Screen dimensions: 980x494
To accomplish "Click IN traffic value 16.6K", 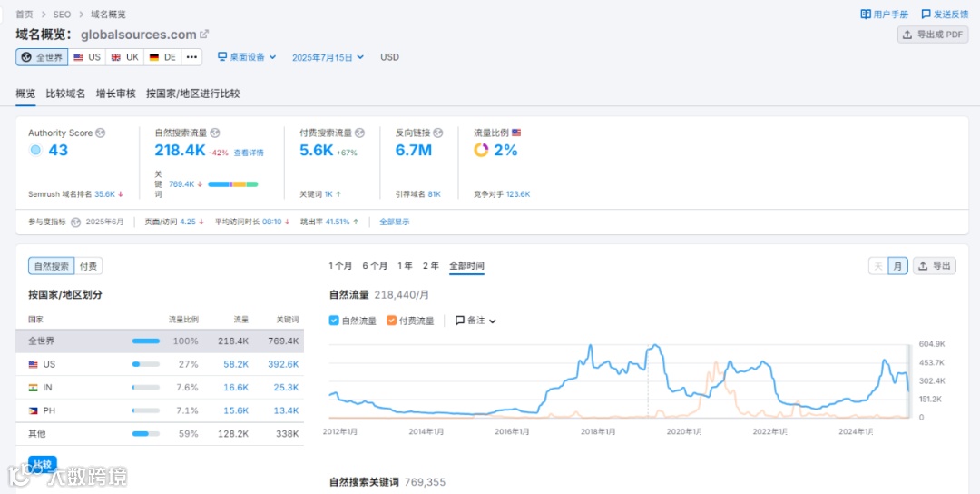I will [x=236, y=388].
